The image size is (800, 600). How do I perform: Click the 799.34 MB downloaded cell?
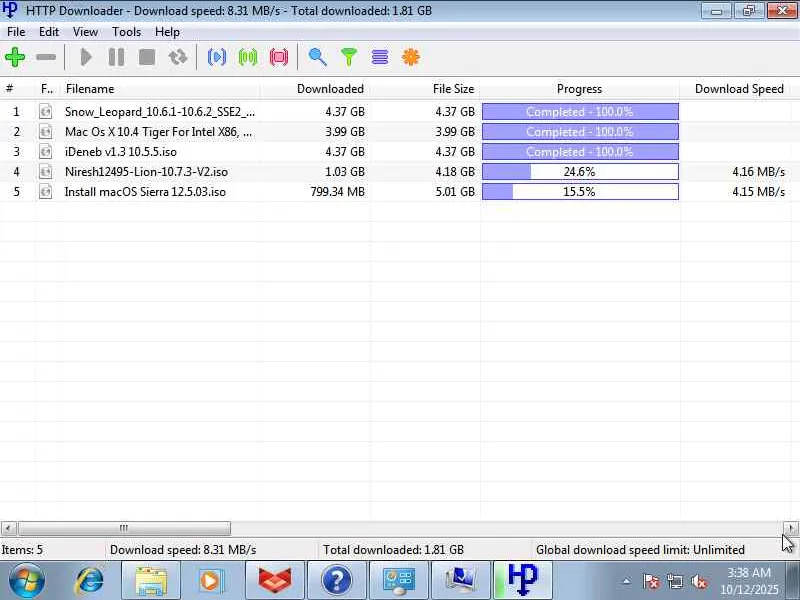337,192
